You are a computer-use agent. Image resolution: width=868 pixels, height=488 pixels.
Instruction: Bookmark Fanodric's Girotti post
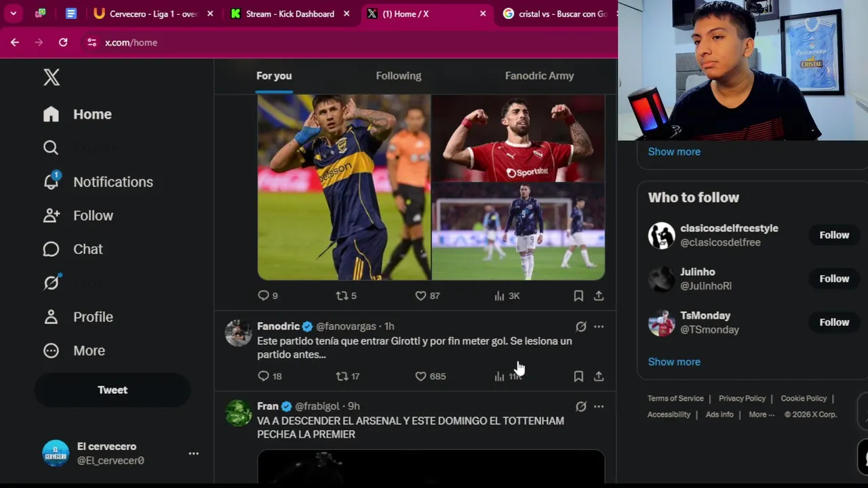(x=578, y=376)
